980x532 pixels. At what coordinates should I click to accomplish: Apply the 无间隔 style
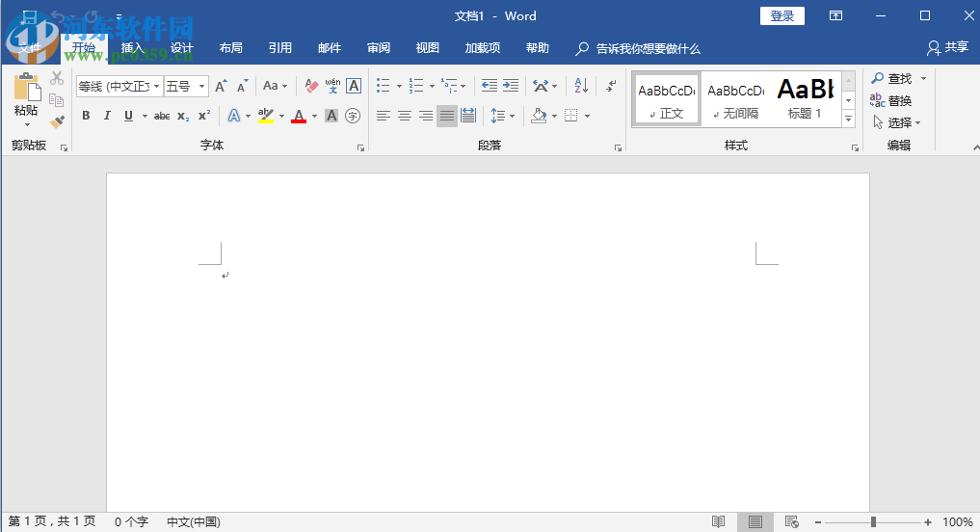(x=736, y=98)
